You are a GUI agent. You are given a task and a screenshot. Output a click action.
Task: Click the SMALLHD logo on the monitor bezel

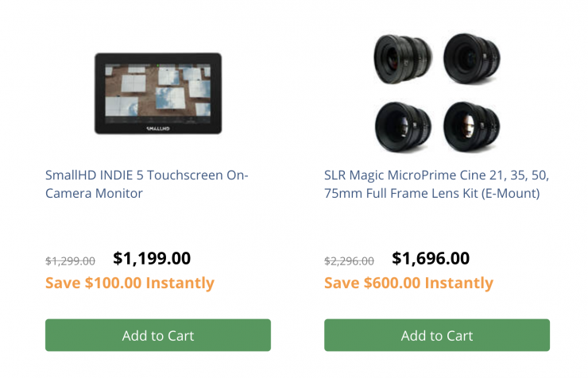point(158,126)
